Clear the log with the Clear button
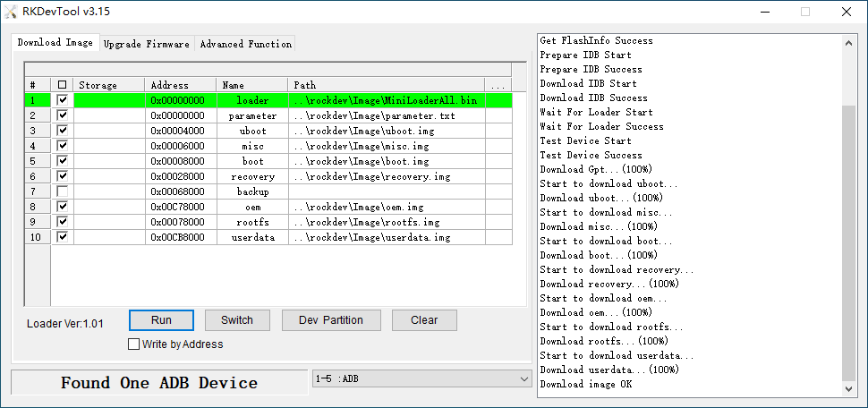Viewport: 868px width, 408px height. coord(424,320)
